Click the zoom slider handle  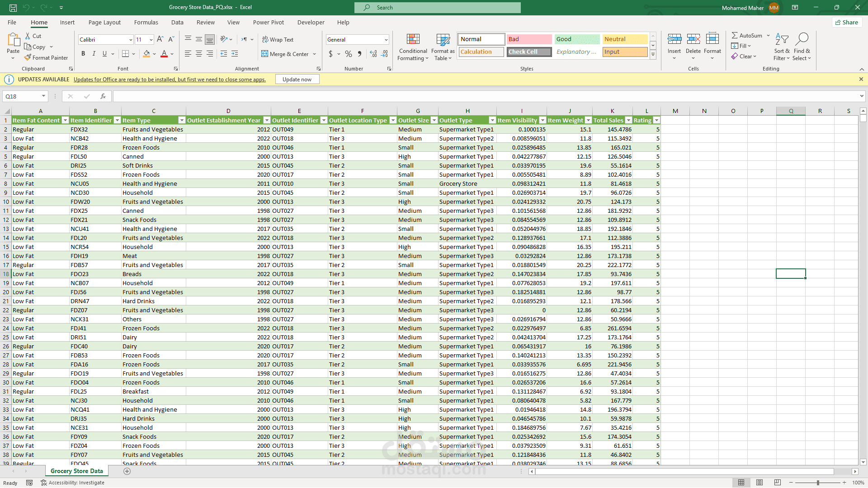(x=817, y=483)
